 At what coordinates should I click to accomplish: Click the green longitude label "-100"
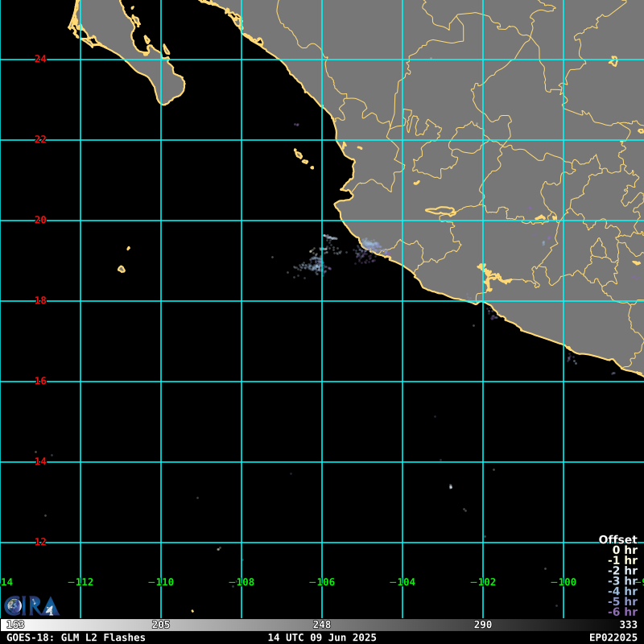563,582
